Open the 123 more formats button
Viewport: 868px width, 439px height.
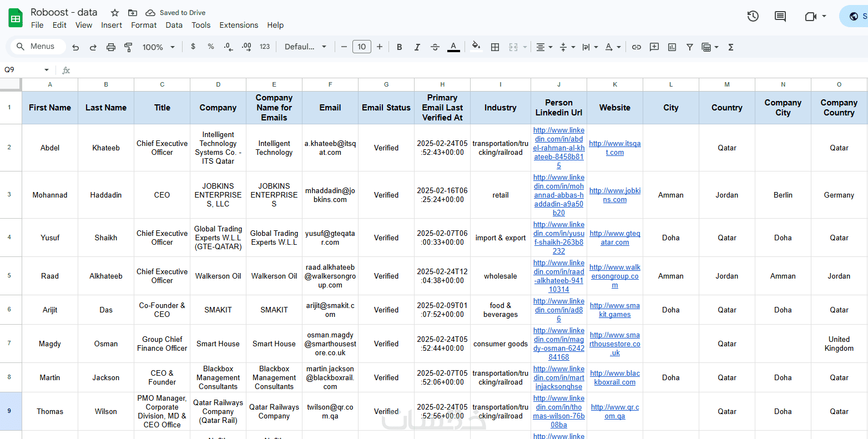[265, 47]
